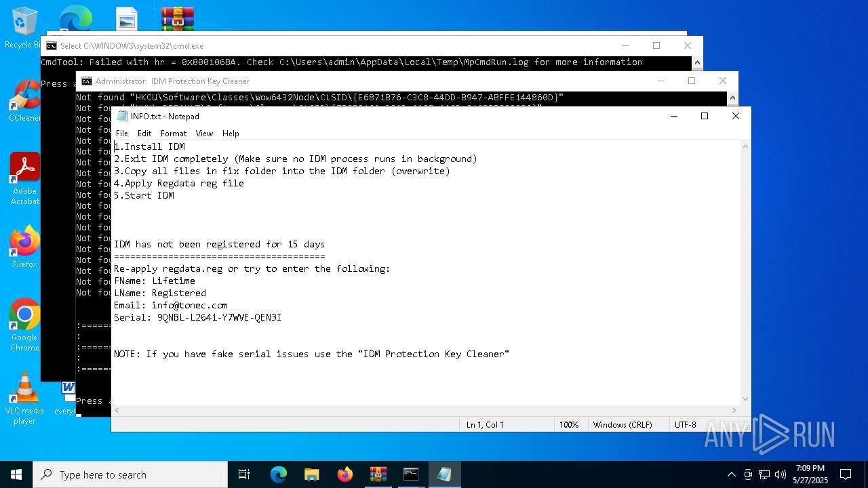Select the Firefox desktop shortcut
The height and width of the screenshot is (488, 868).
pos(24,247)
